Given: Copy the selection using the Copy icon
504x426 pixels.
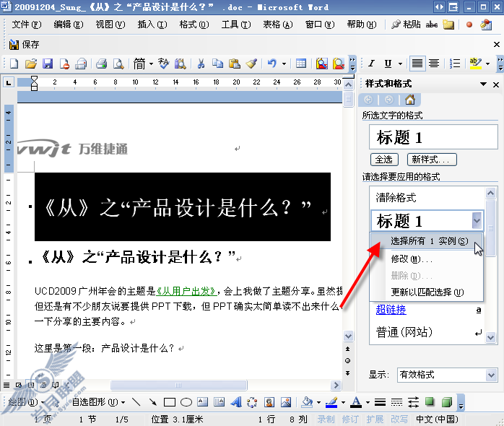Looking at the screenshot, I should (x=217, y=64).
